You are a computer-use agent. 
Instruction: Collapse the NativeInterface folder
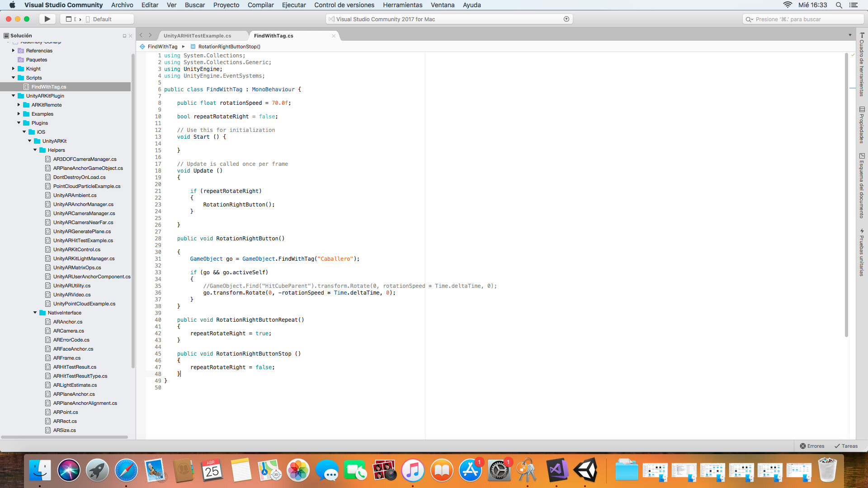35,313
